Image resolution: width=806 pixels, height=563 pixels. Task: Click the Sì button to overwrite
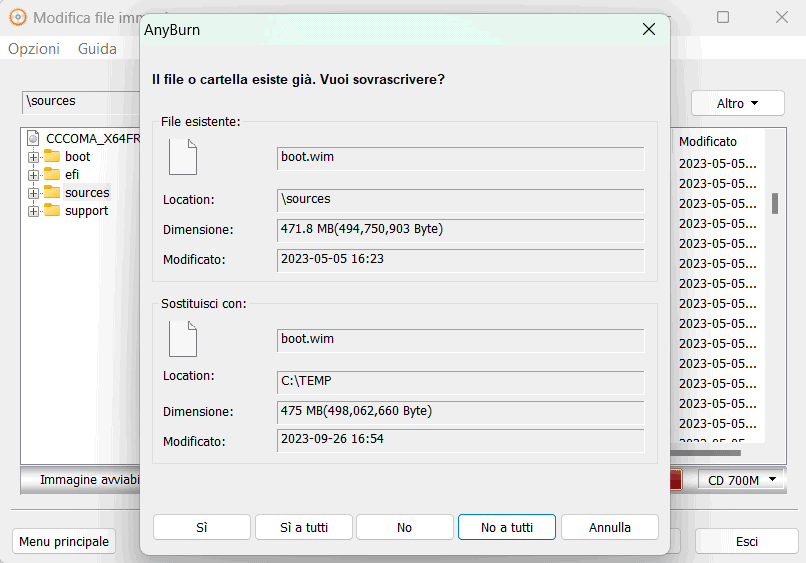click(202, 527)
